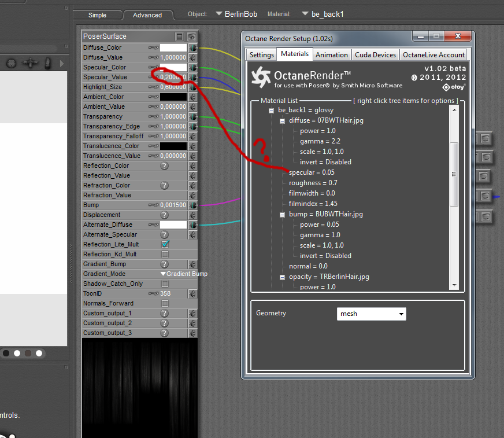Click the Refraction_Color question mark icon
The height and width of the screenshot is (438, 504).
[x=164, y=185]
